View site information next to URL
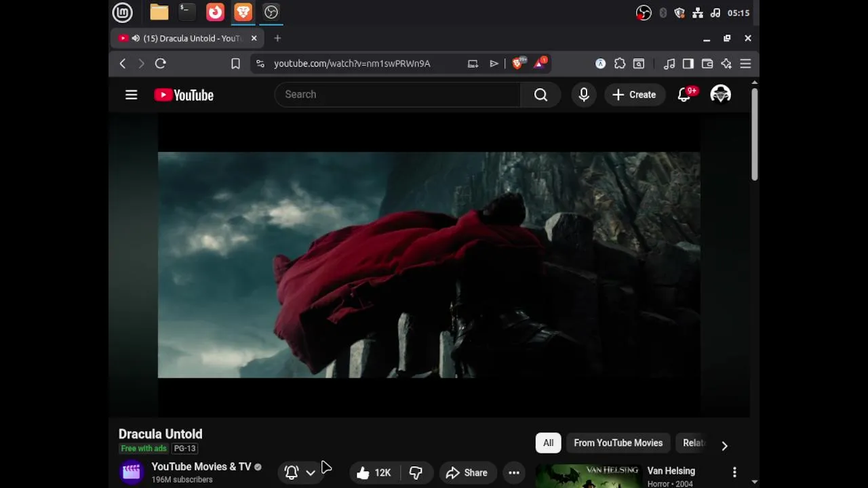The image size is (868, 488). 260,64
